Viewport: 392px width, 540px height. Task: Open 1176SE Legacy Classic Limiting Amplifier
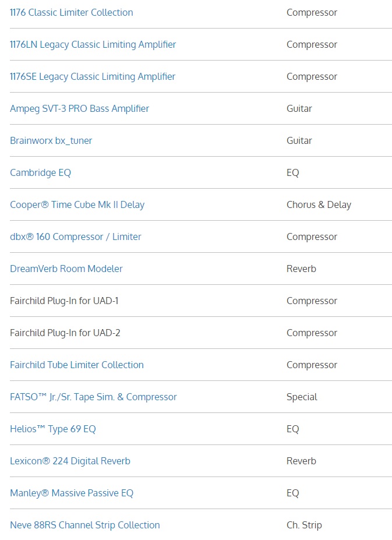92,76
